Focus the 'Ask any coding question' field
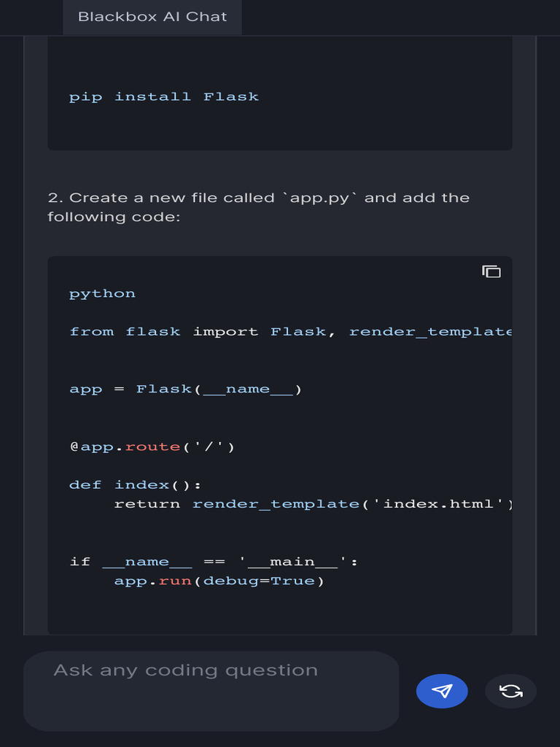The height and width of the screenshot is (747, 560). tap(211, 690)
